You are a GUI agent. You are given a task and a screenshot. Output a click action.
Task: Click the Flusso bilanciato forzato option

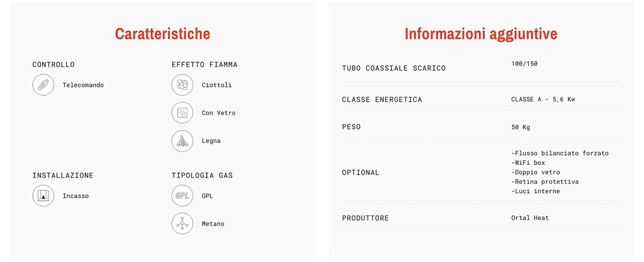561,153
